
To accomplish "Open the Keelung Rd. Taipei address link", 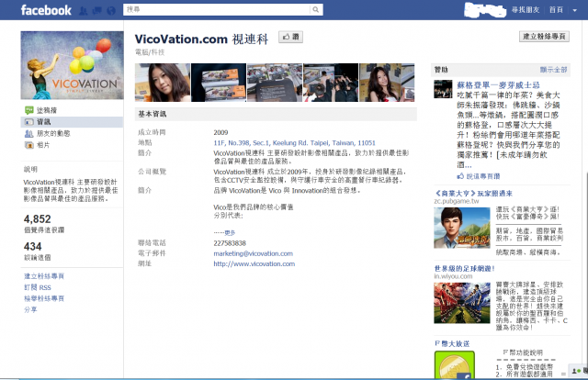I will tap(294, 143).
